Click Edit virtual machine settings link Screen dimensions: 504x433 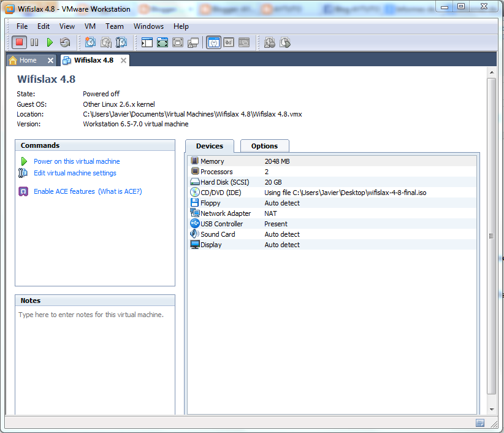click(75, 174)
